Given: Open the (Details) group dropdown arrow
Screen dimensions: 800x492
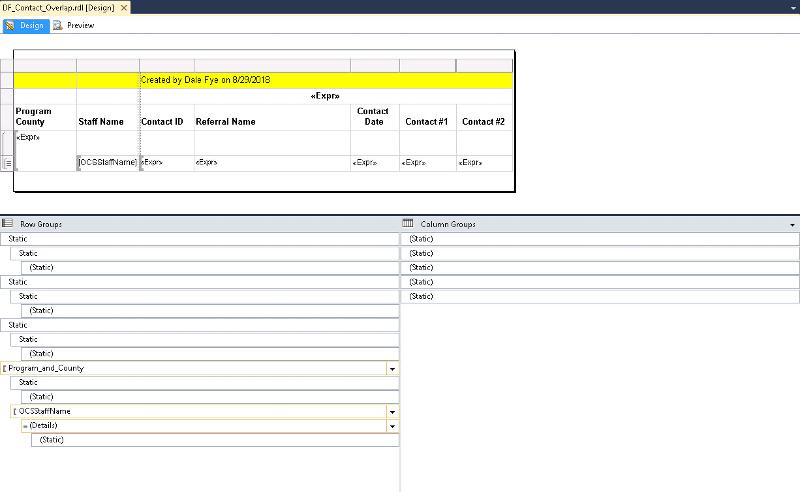Looking at the screenshot, I should [392, 426].
